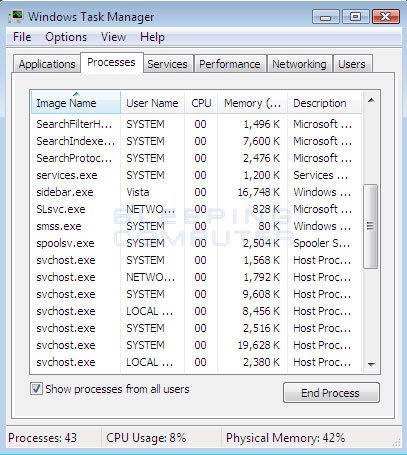Click the 16,748 K memory value

point(259,192)
